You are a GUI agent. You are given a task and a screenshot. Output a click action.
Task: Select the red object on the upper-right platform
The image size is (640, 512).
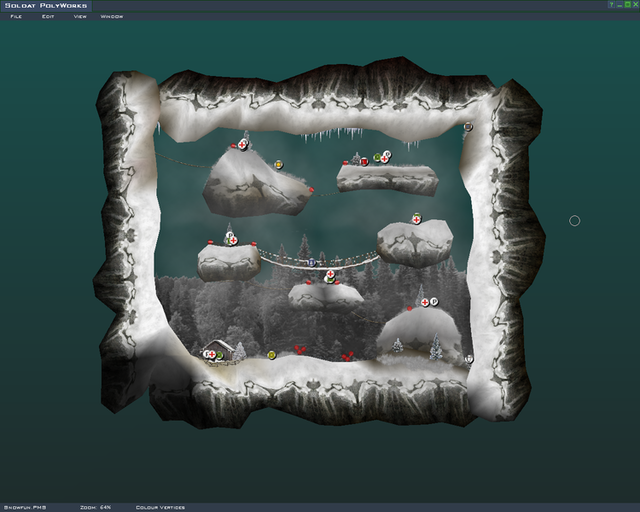pos(365,162)
